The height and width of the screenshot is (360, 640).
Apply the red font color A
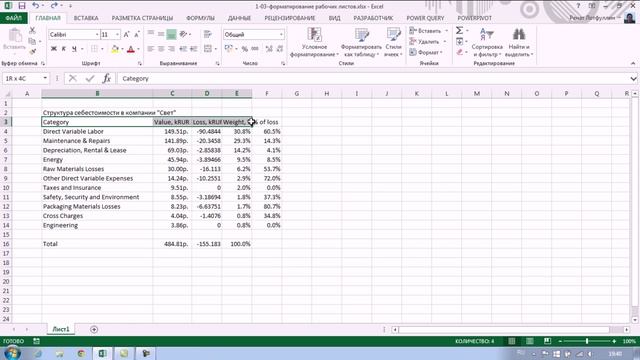click(x=131, y=49)
